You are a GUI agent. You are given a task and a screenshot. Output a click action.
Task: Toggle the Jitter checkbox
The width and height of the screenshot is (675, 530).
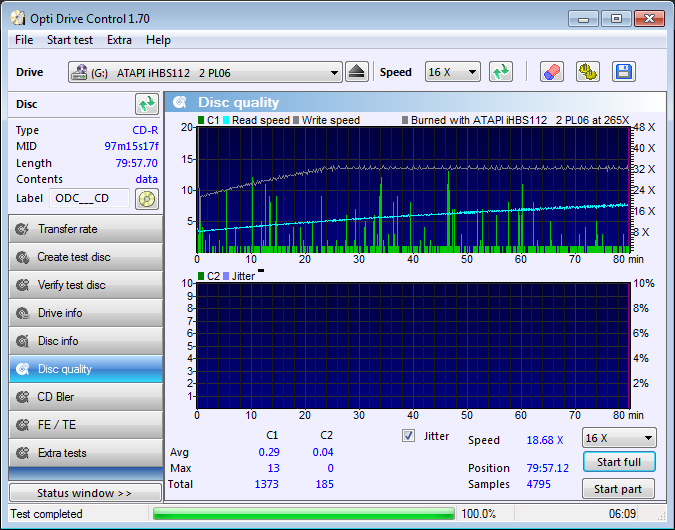coord(408,436)
